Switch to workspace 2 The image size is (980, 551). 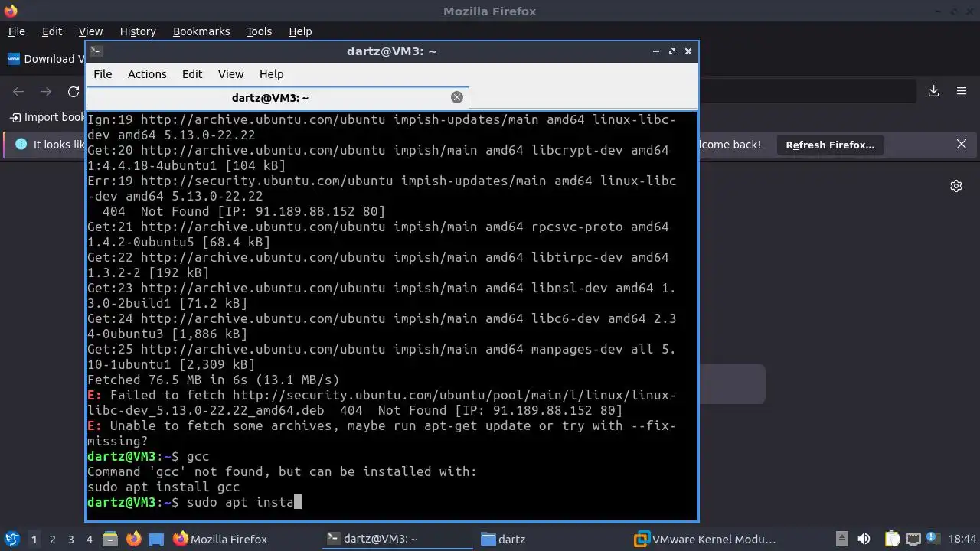click(x=53, y=539)
